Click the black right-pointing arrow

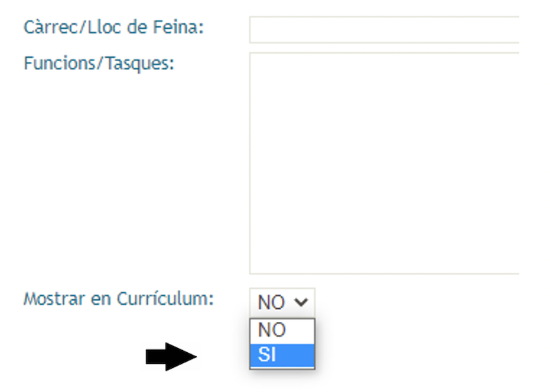point(171,358)
